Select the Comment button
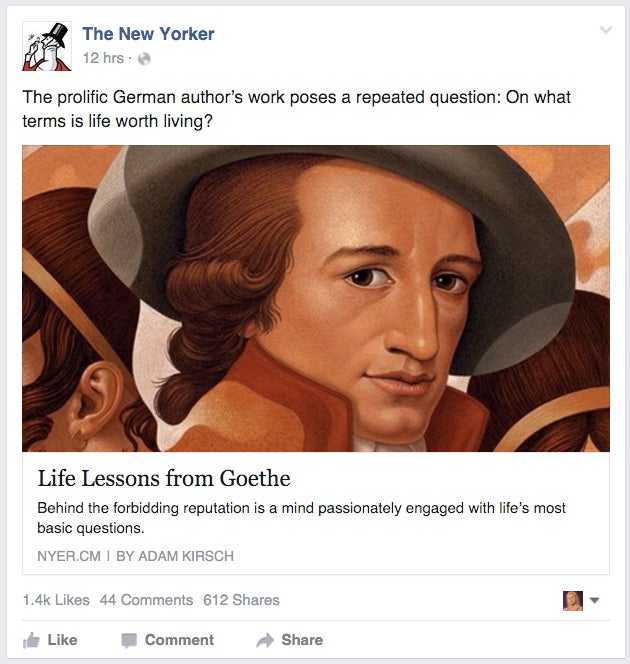630x664 pixels. 167,640
